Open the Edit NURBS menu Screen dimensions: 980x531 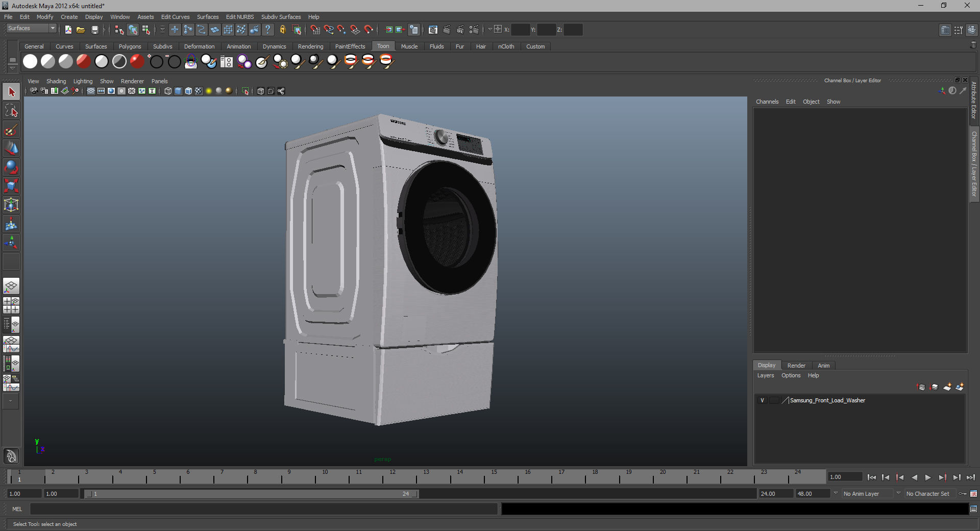coord(240,17)
